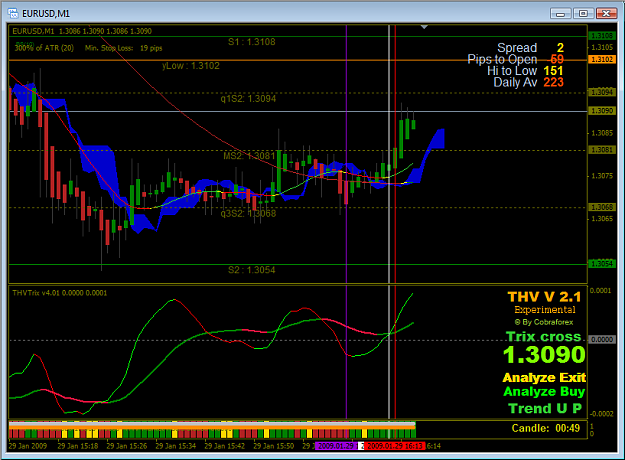Select the Hi to Low value 151
Image resolution: width=625 pixels, height=460 pixels.
553,71
